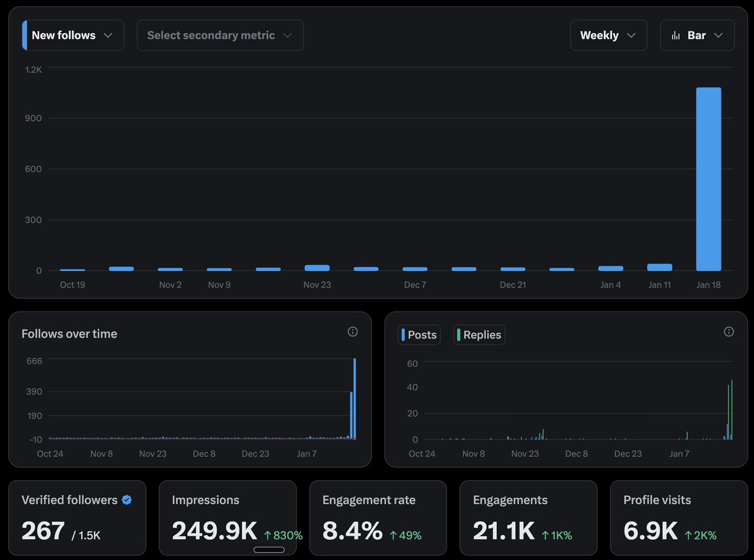Image resolution: width=754 pixels, height=560 pixels.
Task: Open the Bar chart type dropdown
Action: click(x=697, y=35)
